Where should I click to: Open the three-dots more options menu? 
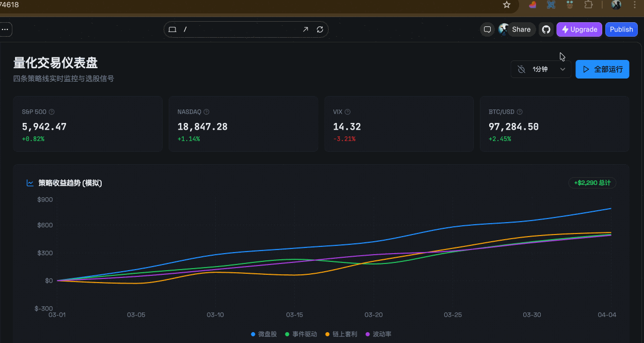coord(5,29)
